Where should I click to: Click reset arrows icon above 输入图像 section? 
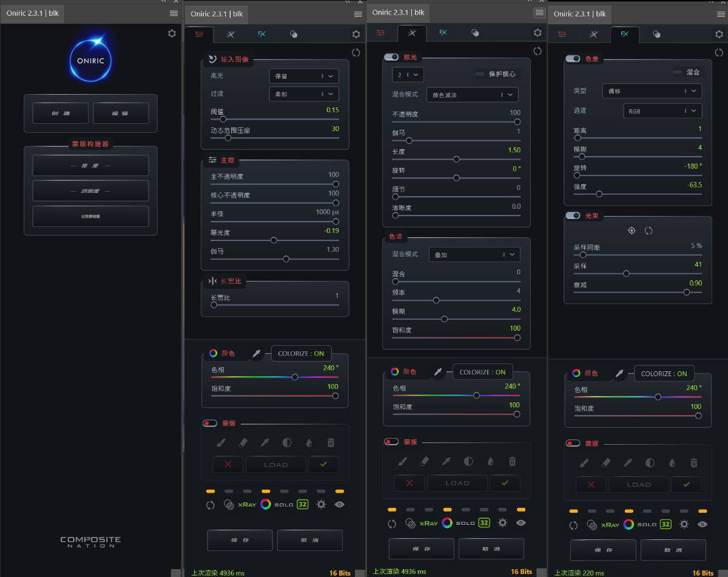tap(356, 53)
